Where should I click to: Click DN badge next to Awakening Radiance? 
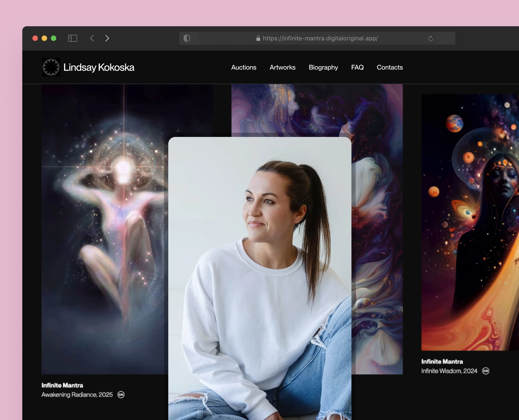click(121, 395)
